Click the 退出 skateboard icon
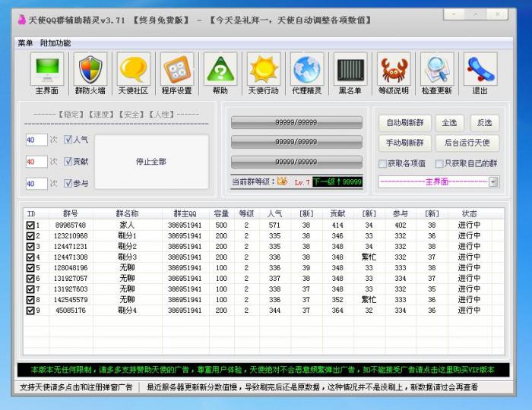This screenshot has height=410, width=532. (480, 69)
